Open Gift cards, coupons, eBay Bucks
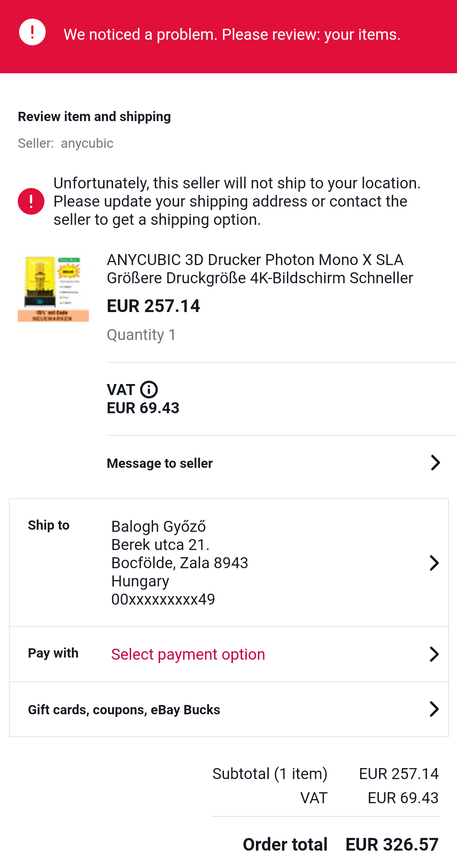This screenshot has width=457, height=868. [124, 710]
